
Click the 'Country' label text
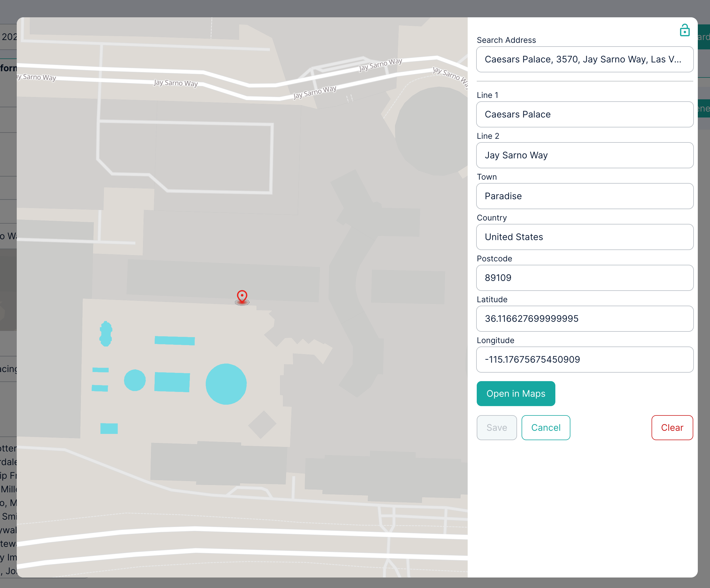click(x=491, y=218)
